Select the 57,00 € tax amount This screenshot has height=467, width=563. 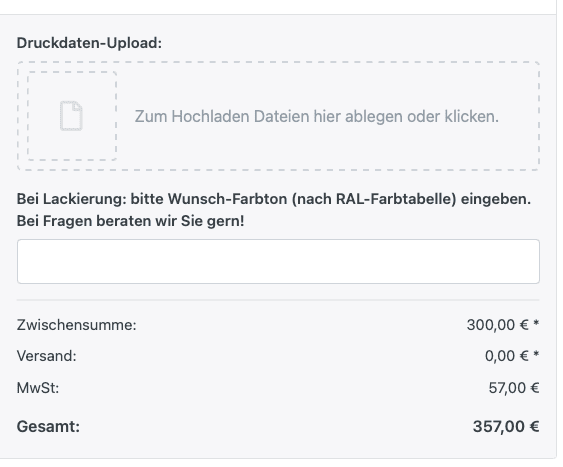click(x=514, y=388)
